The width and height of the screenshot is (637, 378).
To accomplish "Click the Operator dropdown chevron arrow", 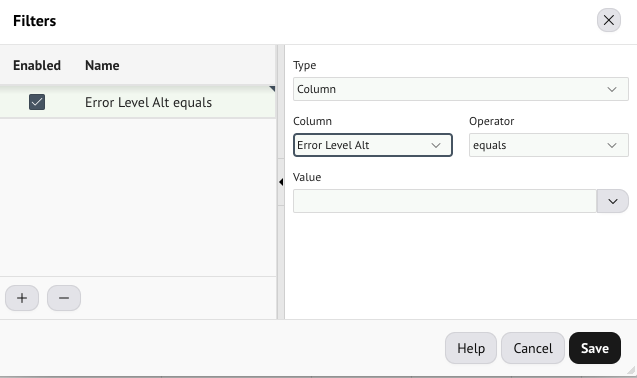I will (x=612, y=146).
